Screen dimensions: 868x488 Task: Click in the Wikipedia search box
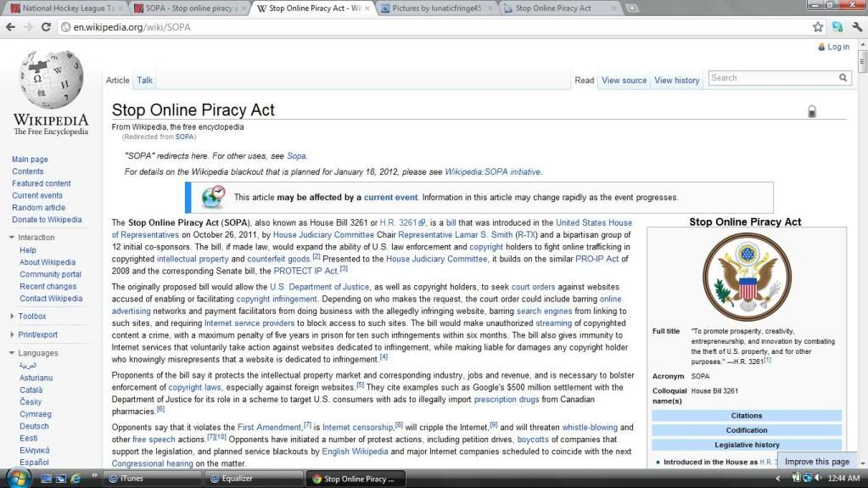click(772, 78)
